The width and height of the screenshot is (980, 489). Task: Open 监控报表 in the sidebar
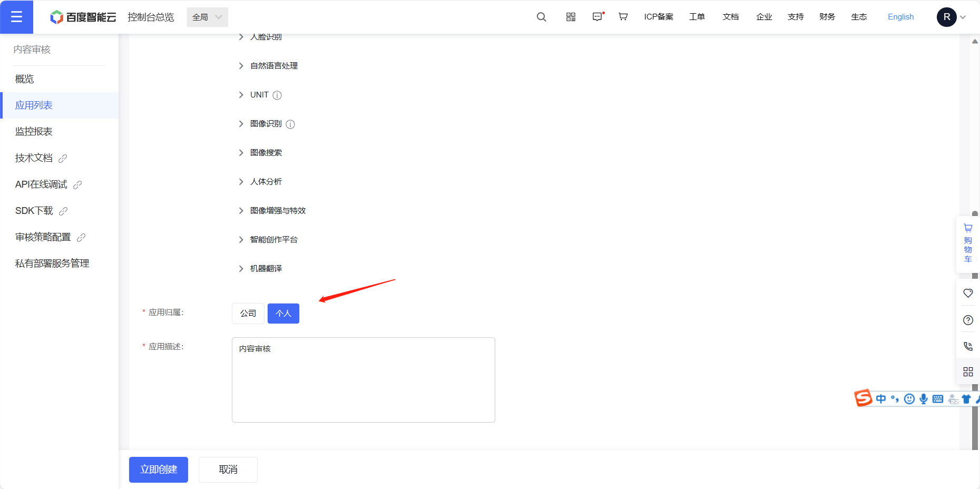tap(60, 132)
